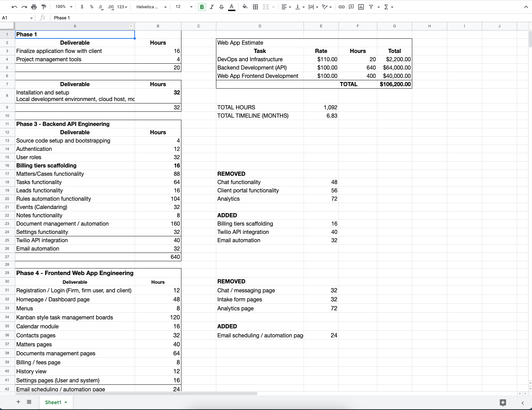
Task: Open the Sheet1 tab options arrow
Action: 66,402
